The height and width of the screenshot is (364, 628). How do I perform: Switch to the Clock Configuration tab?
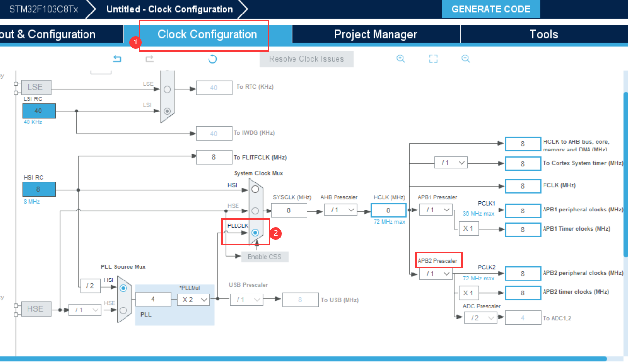[207, 34]
